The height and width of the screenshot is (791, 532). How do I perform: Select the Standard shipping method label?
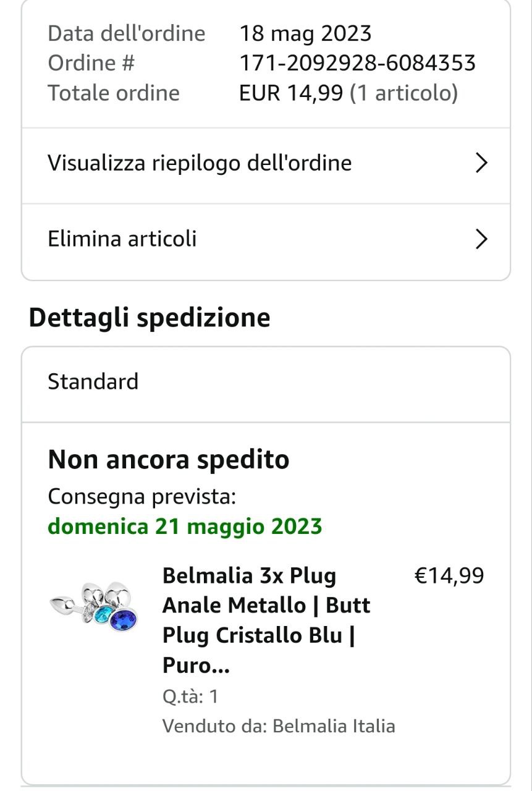(x=93, y=381)
